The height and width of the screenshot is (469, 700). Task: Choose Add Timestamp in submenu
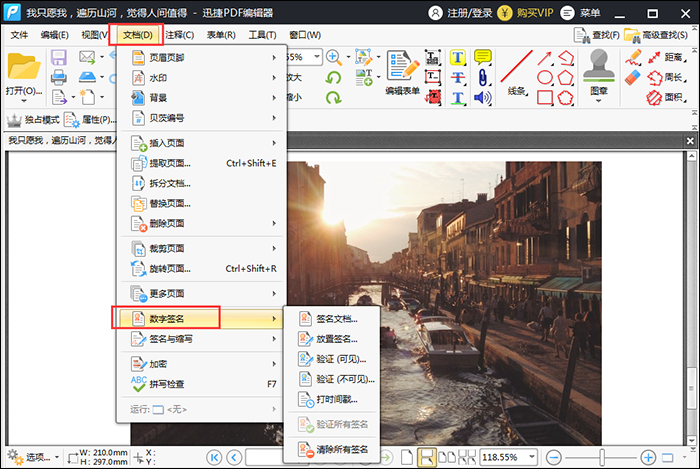pos(332,399)
